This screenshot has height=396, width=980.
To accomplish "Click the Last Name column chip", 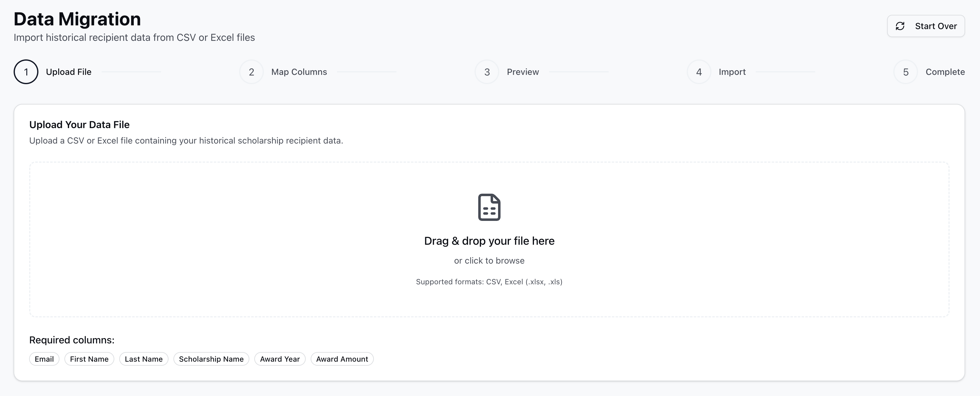I will point(144,359).
